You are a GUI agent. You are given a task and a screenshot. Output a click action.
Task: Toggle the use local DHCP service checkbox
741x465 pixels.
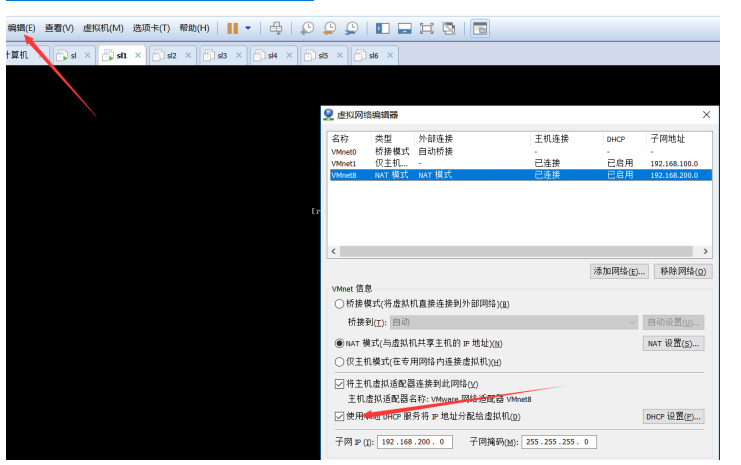(339, 416)
